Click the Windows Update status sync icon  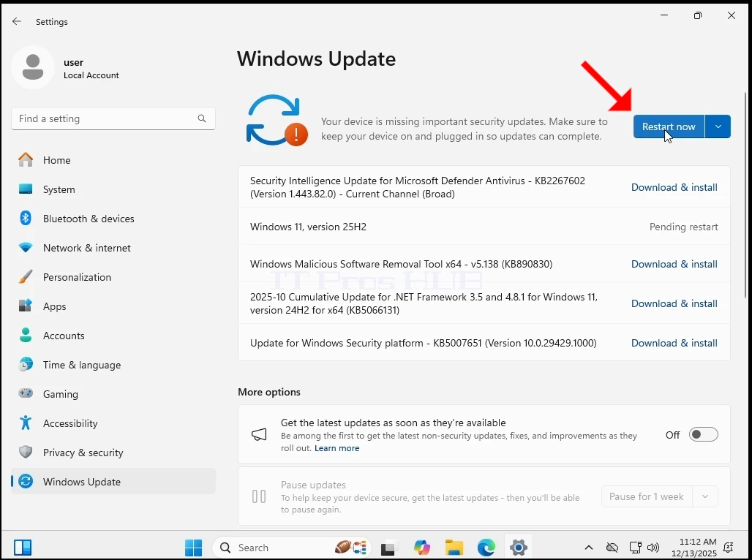click(x=277, y=121)
